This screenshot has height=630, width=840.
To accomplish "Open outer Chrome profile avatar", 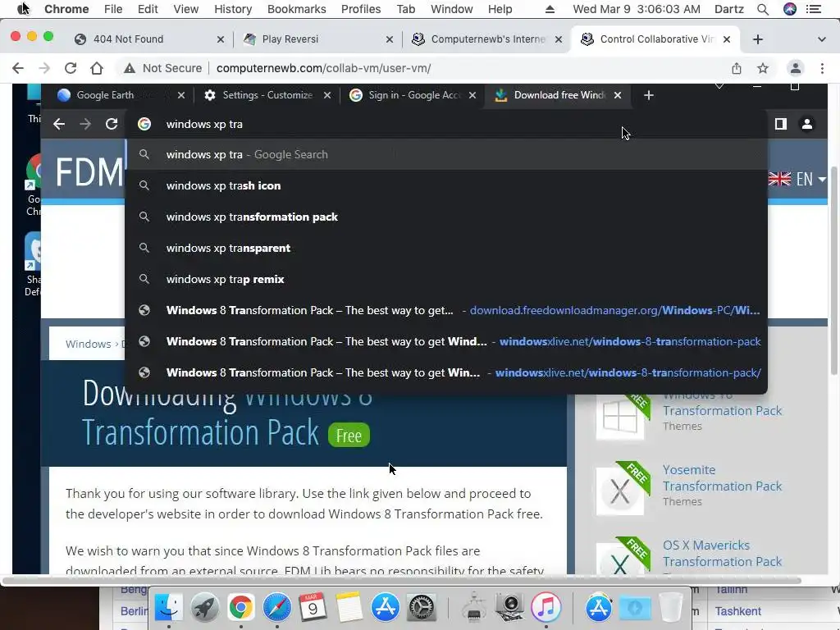I will [x=796, y=68].
